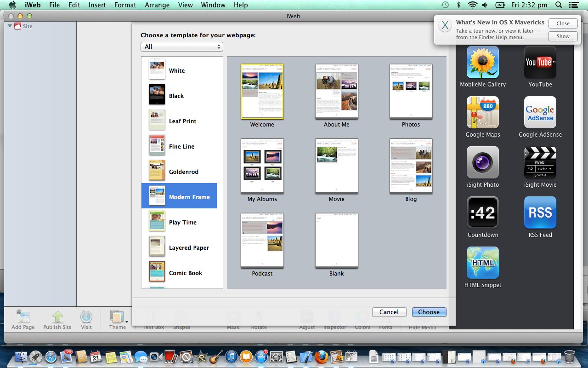The image size is (588, 368).
Task: Add the MobileMe Gallery widget
Action: (x=483, y=62)
